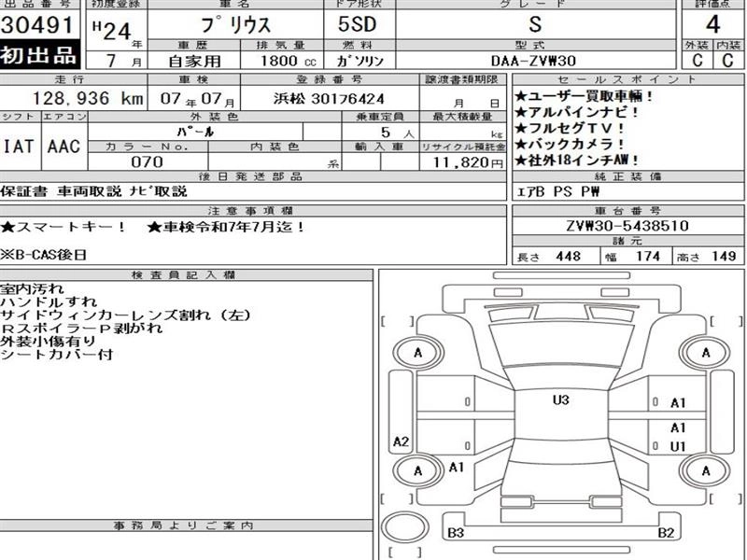The image size is (747, 560).
Task: Select the displacement 1800 cc
Action: click(x=288, y=61)
